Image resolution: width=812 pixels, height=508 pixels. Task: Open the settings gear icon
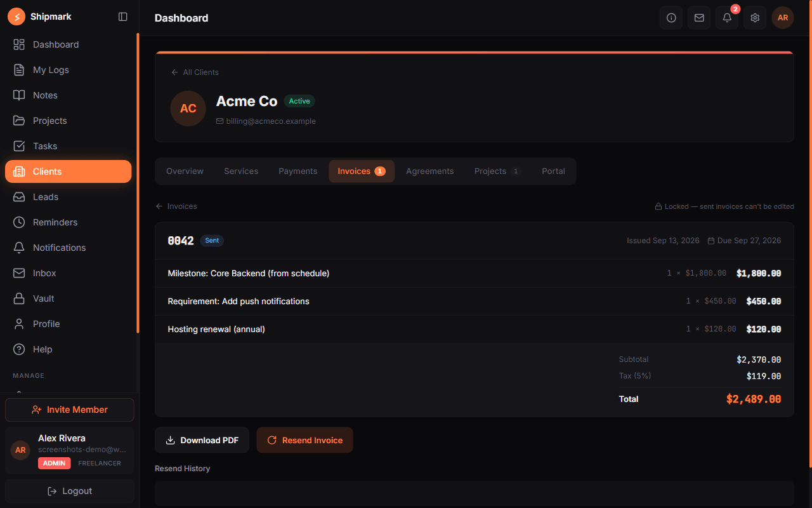click(755, 18)
